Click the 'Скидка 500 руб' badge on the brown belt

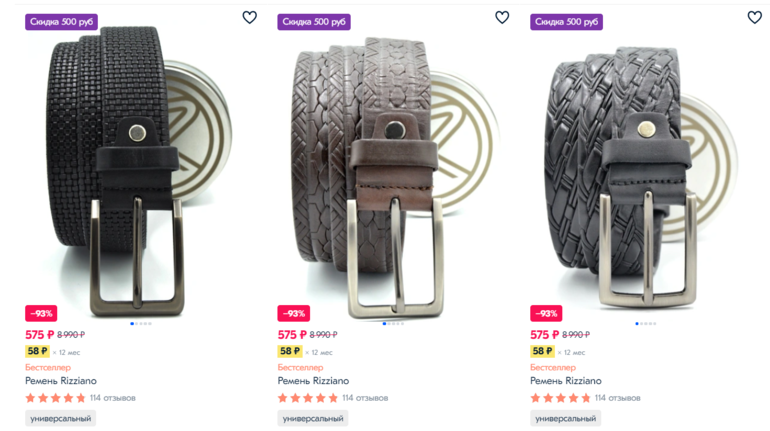[314, 21]
